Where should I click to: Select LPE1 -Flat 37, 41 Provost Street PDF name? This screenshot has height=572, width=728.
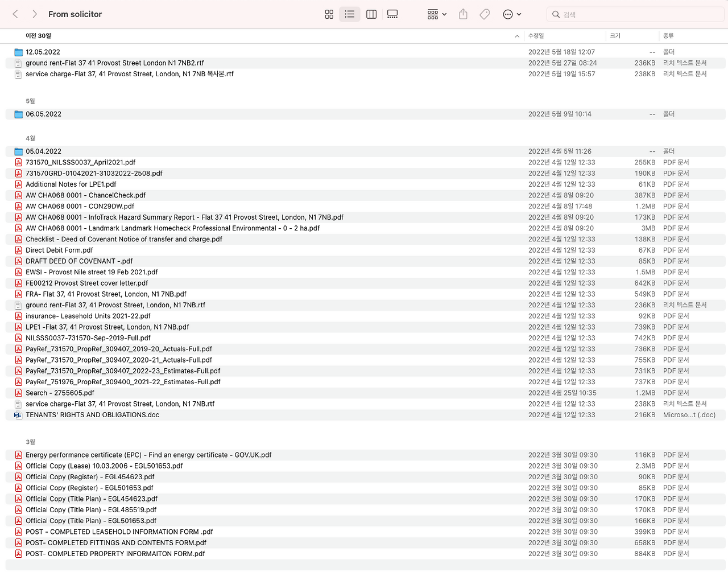click(107, 327)
